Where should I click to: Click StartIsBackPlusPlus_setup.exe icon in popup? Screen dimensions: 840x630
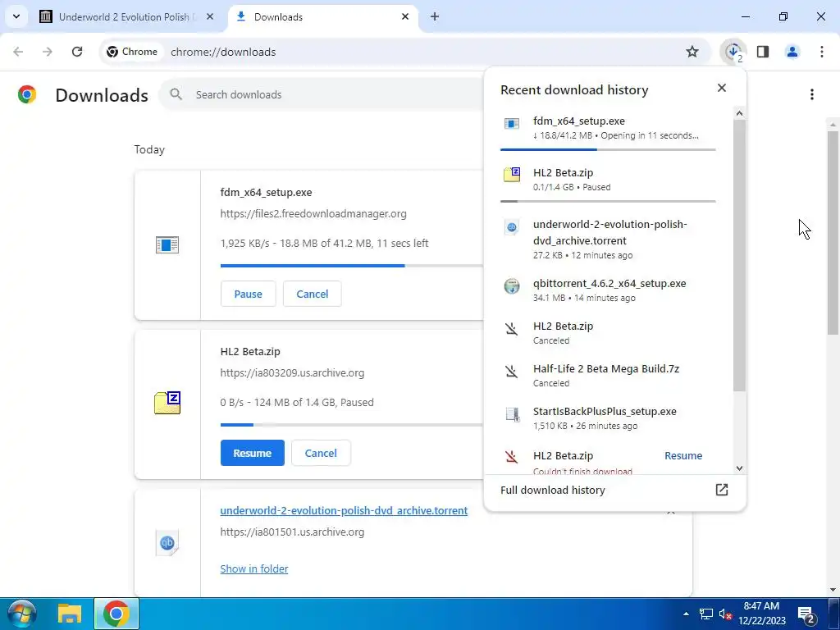(x=512, y=414)
